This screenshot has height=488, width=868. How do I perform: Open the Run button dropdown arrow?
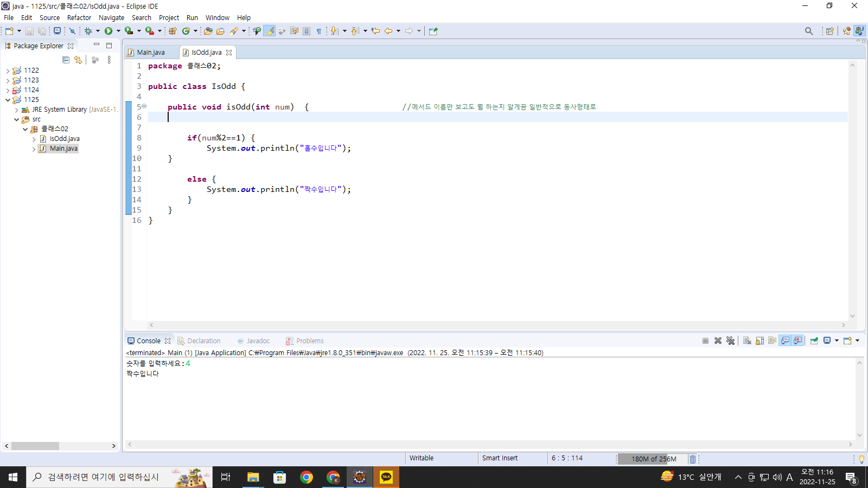(x=118, y=31)
